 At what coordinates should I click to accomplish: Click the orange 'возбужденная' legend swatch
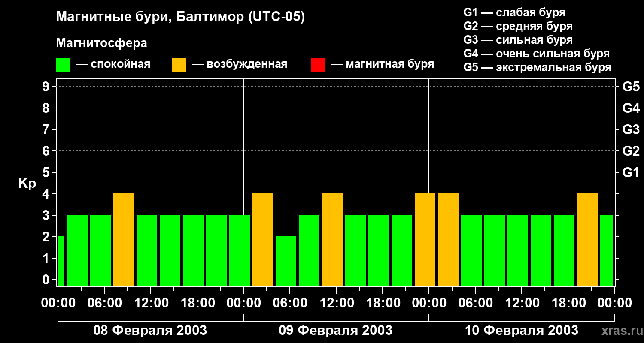coord(179,65)
